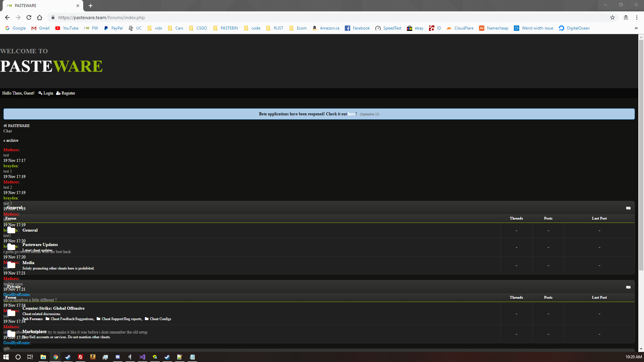Image resolution: width=644 pixels, height=362 pixels.
Task: Expand the CSGO bookmark folder
Action: click(x=198, y=28)
